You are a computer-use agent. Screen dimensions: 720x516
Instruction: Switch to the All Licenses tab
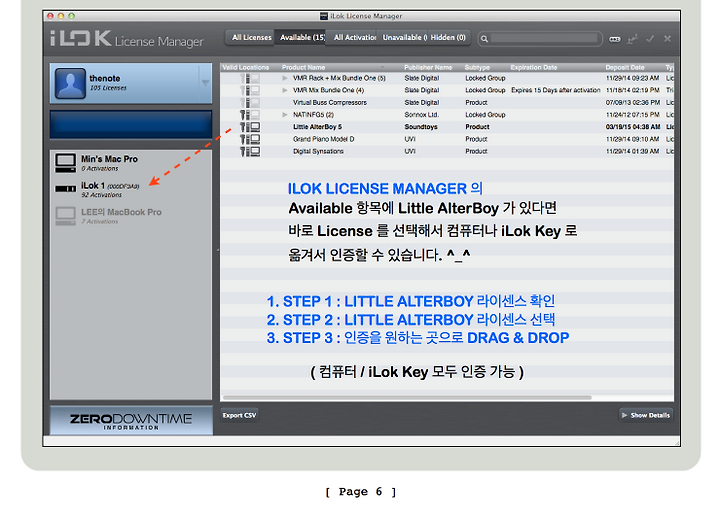click(x=251, y=38)
